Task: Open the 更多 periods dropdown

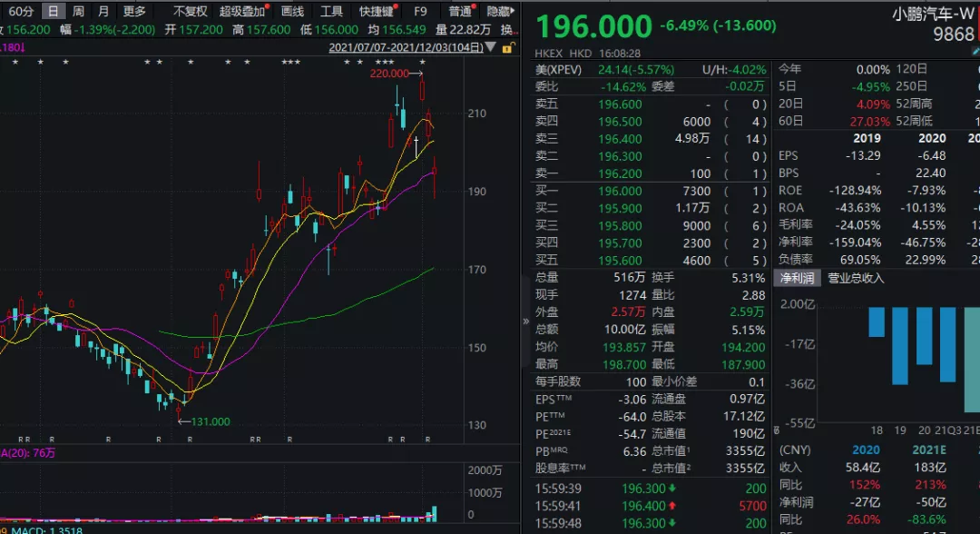Action: (x=134, y=11)
